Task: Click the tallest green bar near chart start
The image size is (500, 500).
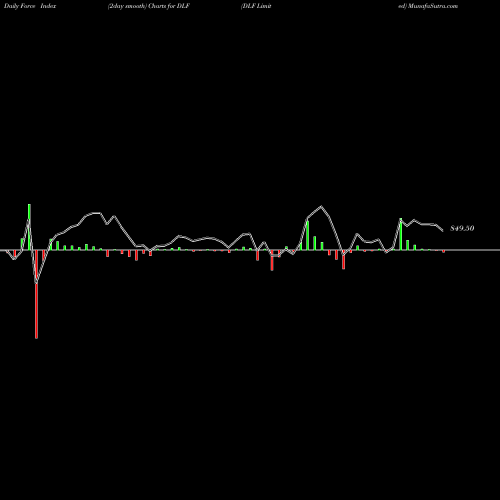Action: pyautogui.click(x=29, y=227)
